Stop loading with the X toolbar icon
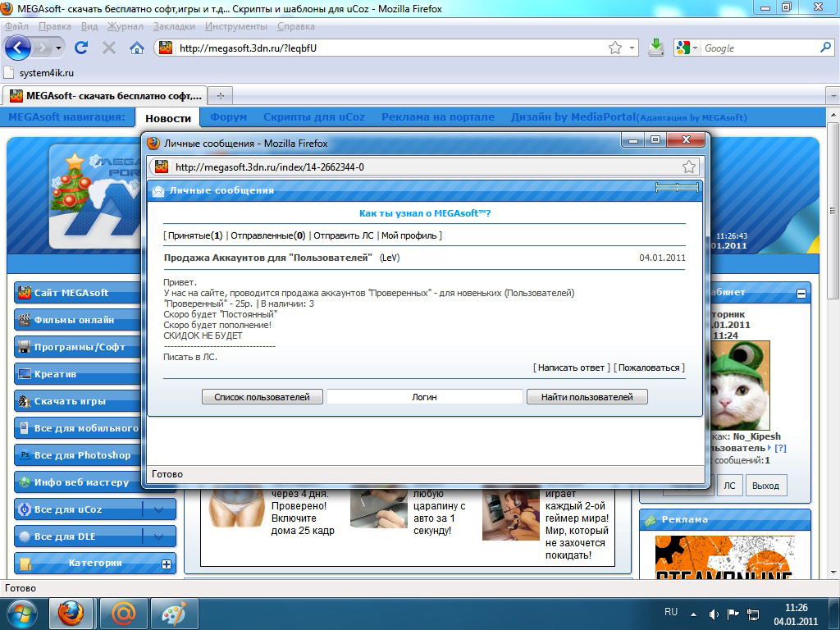Screen dimensions: 840x630 coord(109,48)
